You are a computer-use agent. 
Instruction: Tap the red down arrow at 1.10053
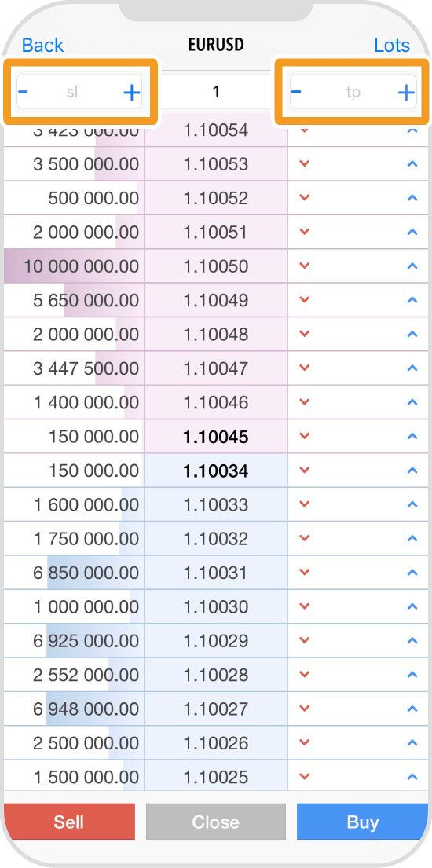tap(304, 164)
